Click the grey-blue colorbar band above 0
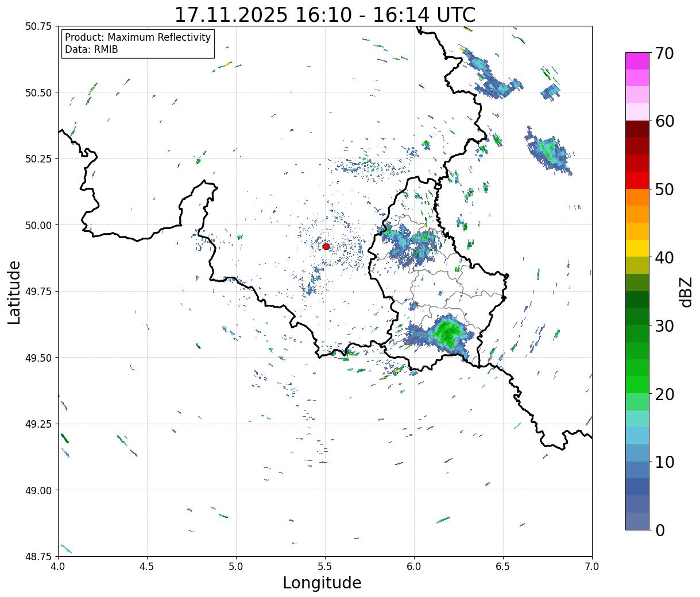700x597 pixels. (637, 521)
